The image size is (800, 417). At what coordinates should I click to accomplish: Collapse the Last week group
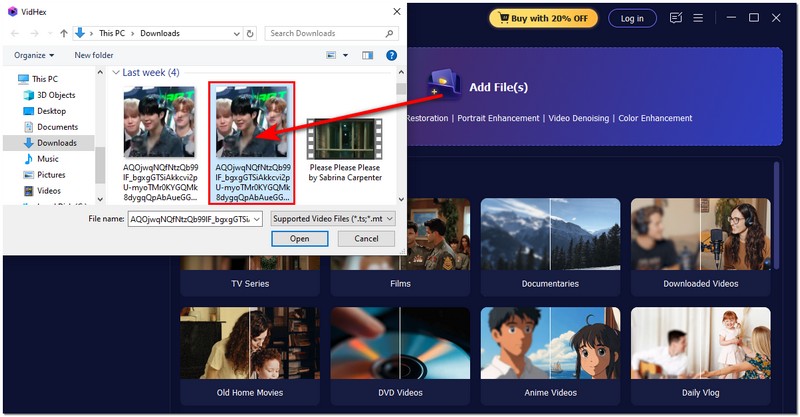(x=116, y=73)
